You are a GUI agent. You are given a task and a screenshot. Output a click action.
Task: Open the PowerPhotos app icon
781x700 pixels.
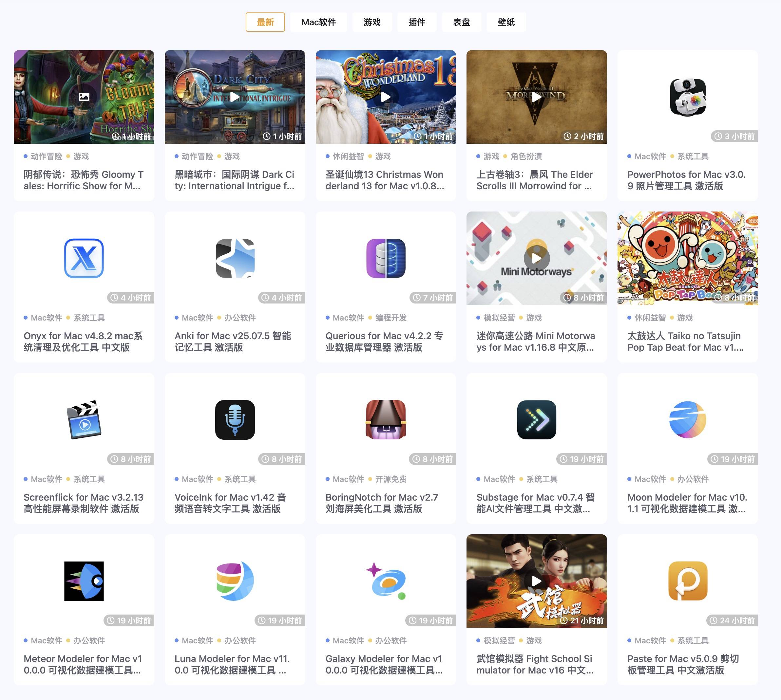point(687,97)
